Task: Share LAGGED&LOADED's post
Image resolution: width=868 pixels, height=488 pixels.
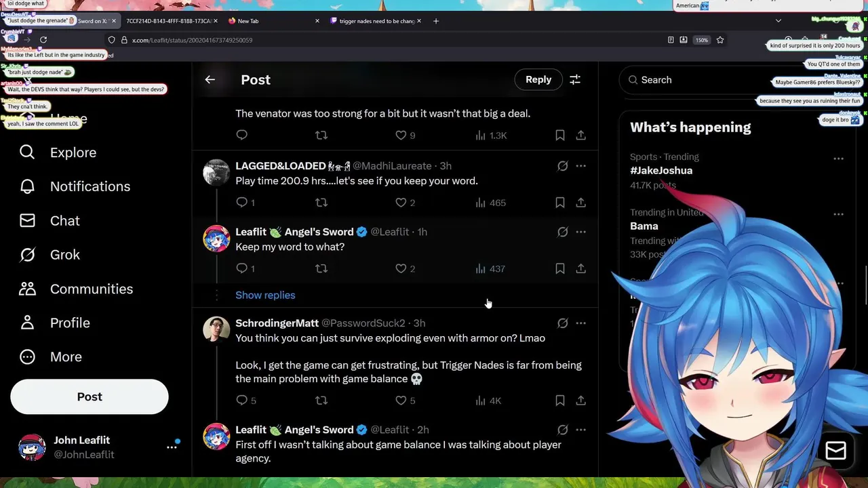Action: [x=581, y=202]
